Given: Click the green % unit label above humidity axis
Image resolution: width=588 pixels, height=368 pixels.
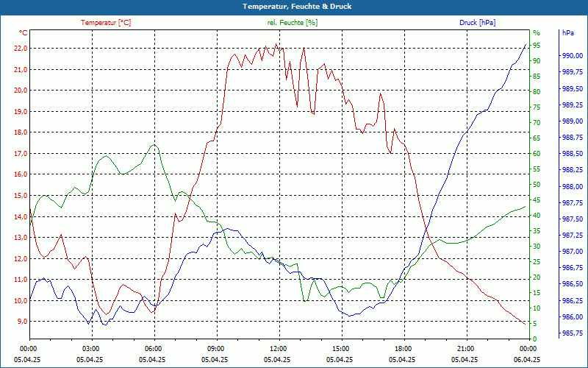Looking at the screenshot, I should tap(536, 33).
